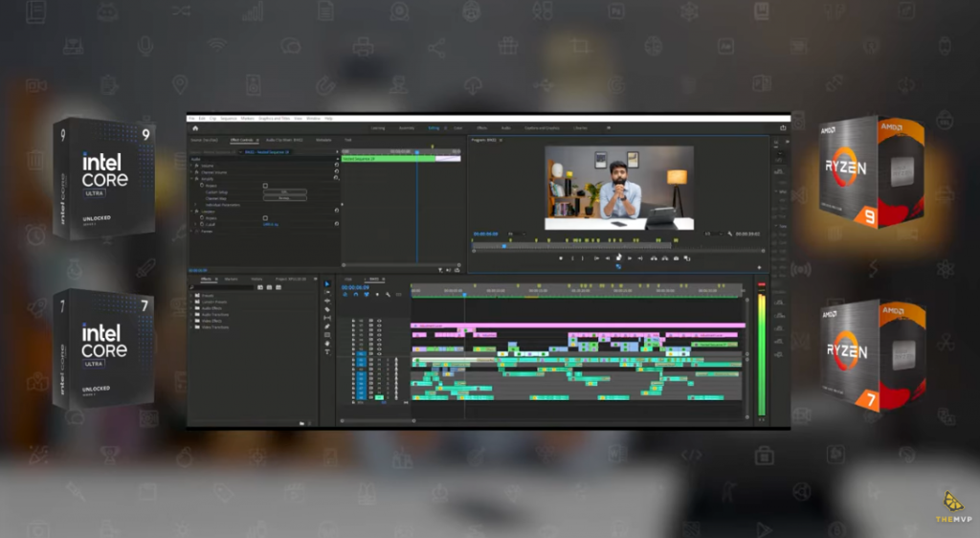Select the Hand tool
The height and width of the screenshot is (538, 980).
pyautogui.click(x=327, y=343)
